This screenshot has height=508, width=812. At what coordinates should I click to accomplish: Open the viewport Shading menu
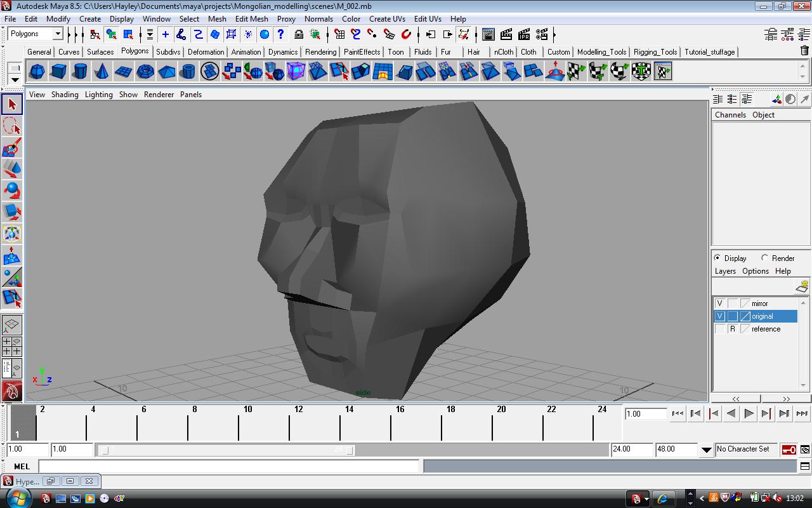pos(65,95)
